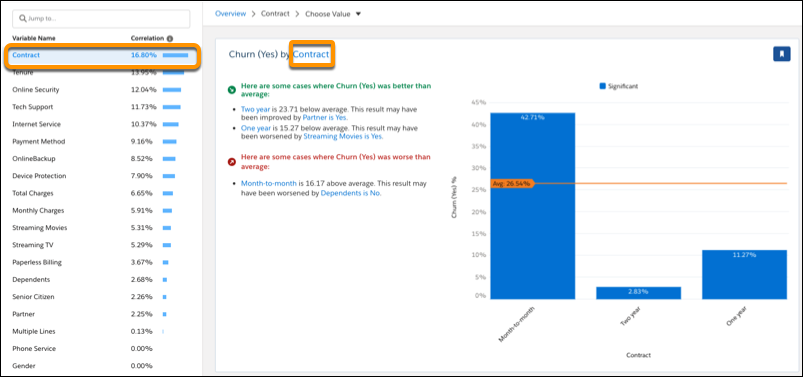Go back to Overview breadcrumb
Viewport: 803px width, 377px height.
pos(230,14)
